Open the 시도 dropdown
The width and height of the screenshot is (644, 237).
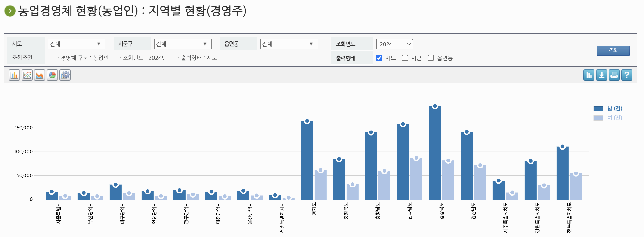77,44
